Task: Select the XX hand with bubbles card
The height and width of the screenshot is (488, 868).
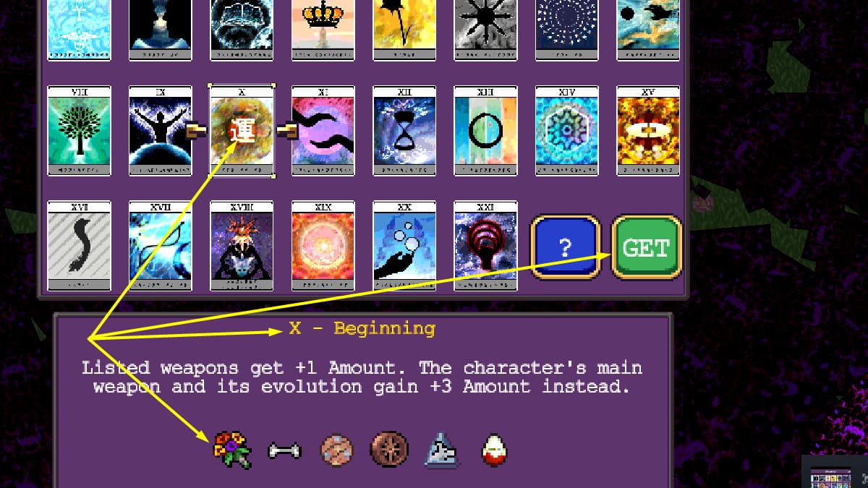Action: tap(404, 246)
